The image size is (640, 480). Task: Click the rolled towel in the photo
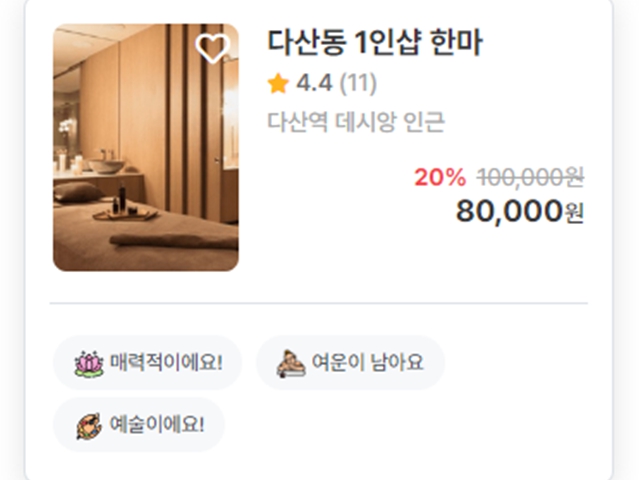[174, 240]
